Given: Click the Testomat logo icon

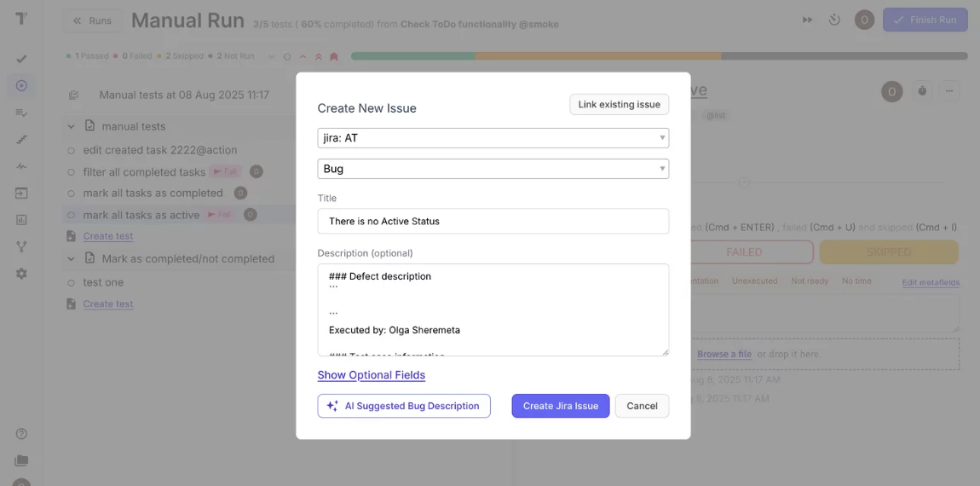Looking at the screenshot, I should pyautogui.click(x=21, y=19).
